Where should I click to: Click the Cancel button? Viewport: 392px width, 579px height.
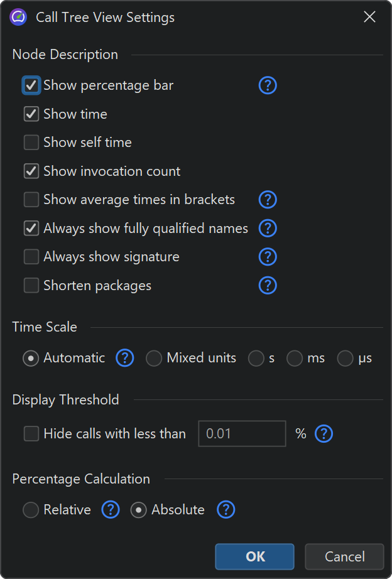(x=344, y=556)
